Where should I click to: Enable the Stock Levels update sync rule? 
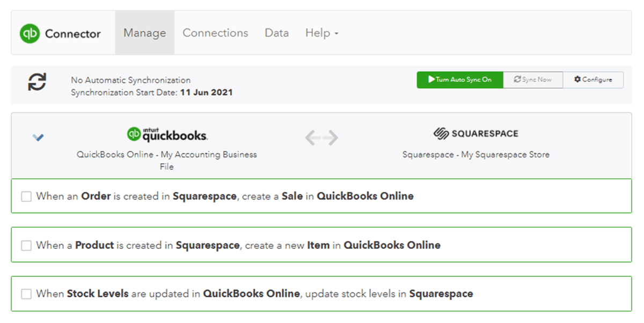point(26,293)
